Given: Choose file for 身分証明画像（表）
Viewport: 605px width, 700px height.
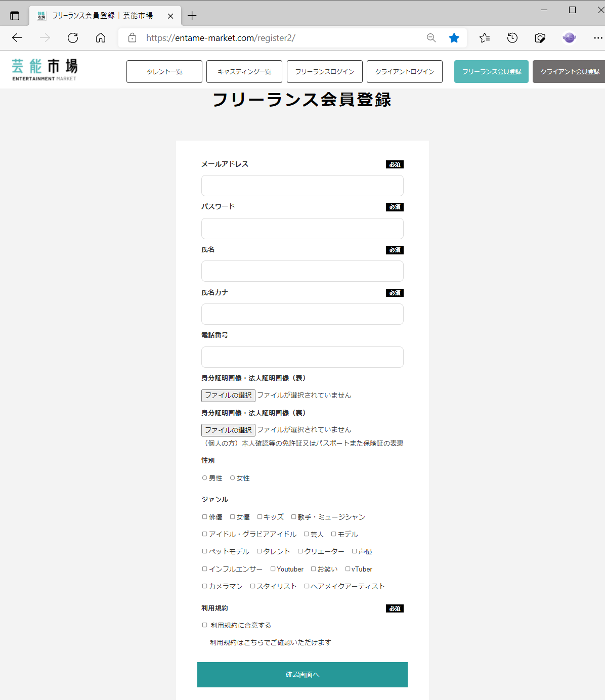Looking at the screenshot, I should pyautogui.click(x=228, y=396).
